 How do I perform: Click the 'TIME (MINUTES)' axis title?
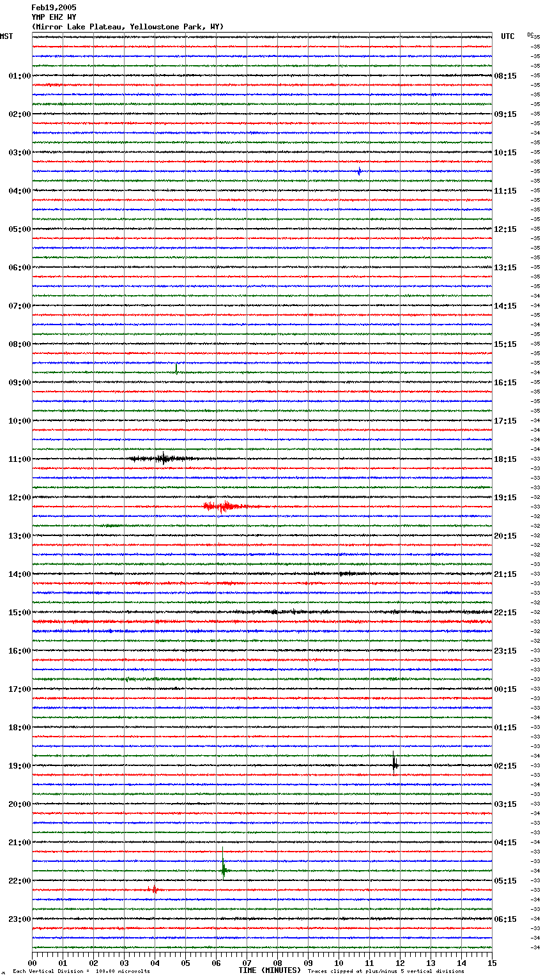click(270, 970)
